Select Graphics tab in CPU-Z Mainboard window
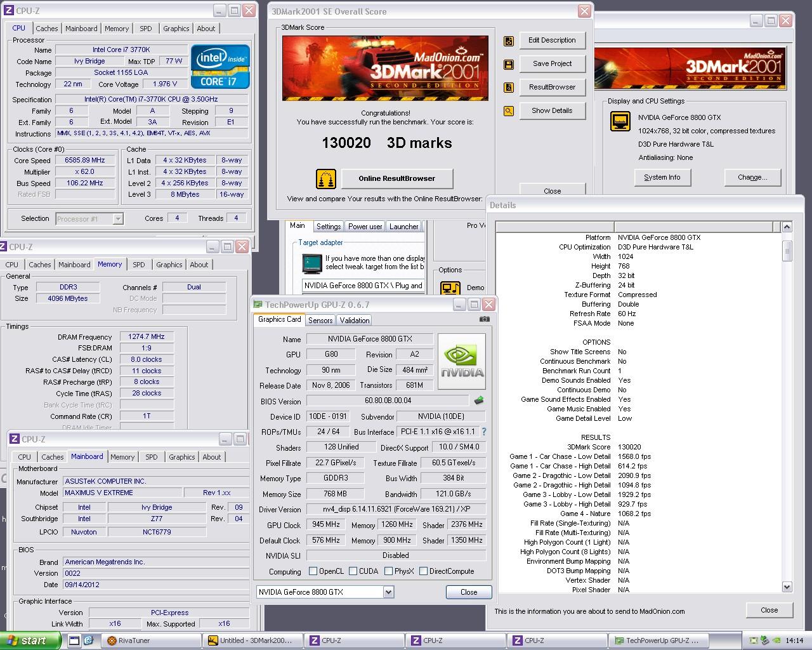This screenshot has height=650, width=812. point(182,457)
